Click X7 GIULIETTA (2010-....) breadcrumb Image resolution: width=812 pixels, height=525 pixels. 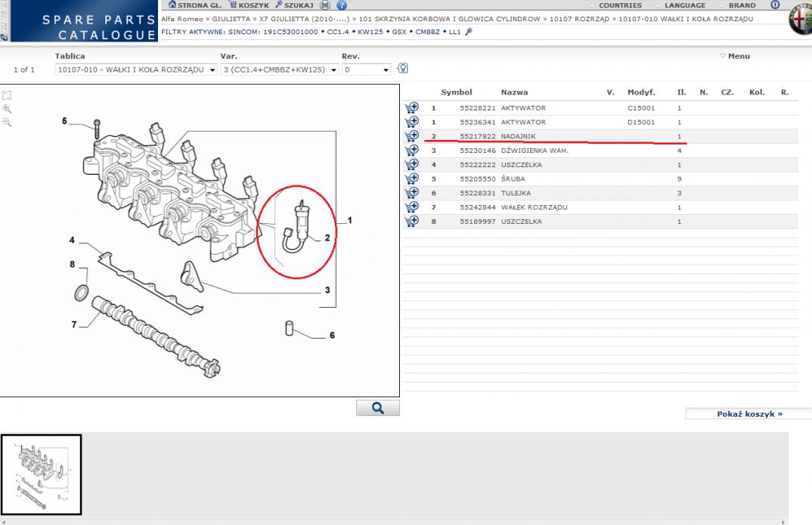[x=304, y=19]
